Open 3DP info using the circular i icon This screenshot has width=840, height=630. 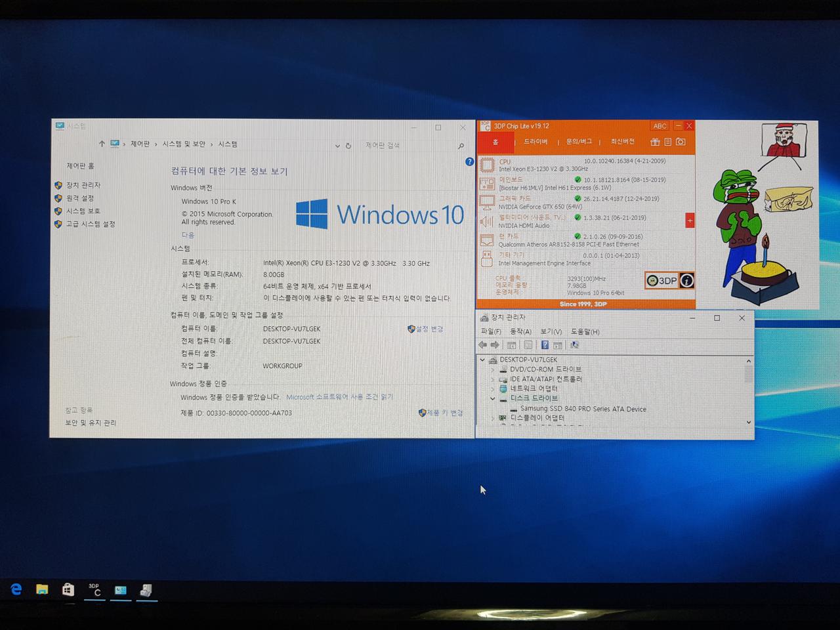(x=686, y=282)
